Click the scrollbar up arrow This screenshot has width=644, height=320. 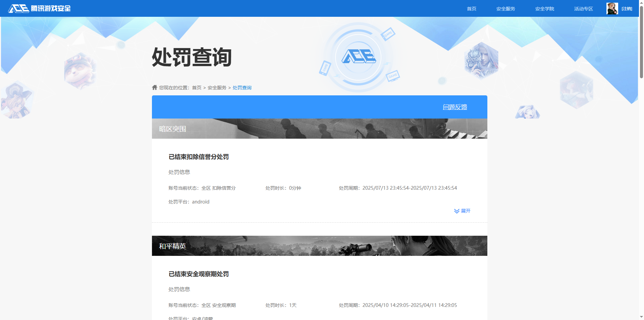(x=641, y=2)
